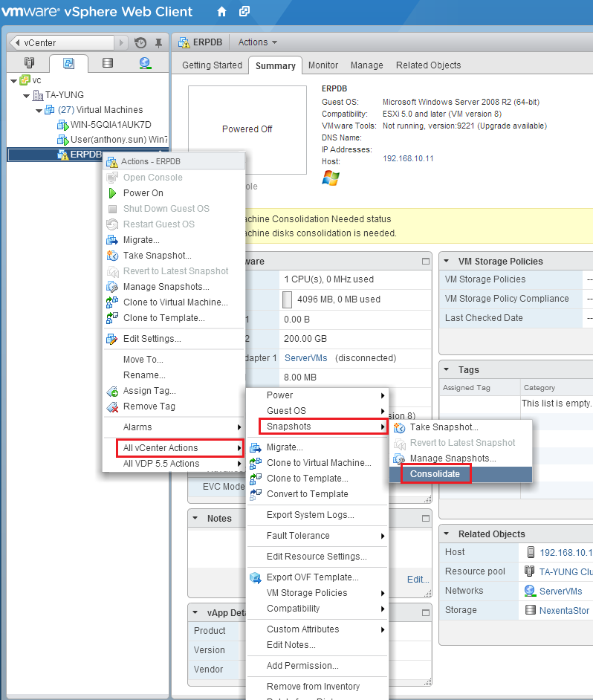Collapse the vApp Details panel
The height and width of the screenshot is (700, 593).
coord(195,613)
